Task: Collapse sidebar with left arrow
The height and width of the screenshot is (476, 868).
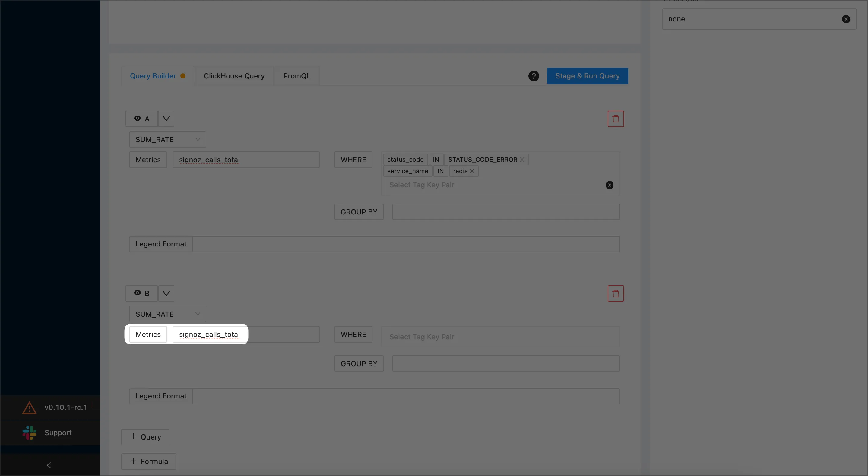Action: point(49,465)
